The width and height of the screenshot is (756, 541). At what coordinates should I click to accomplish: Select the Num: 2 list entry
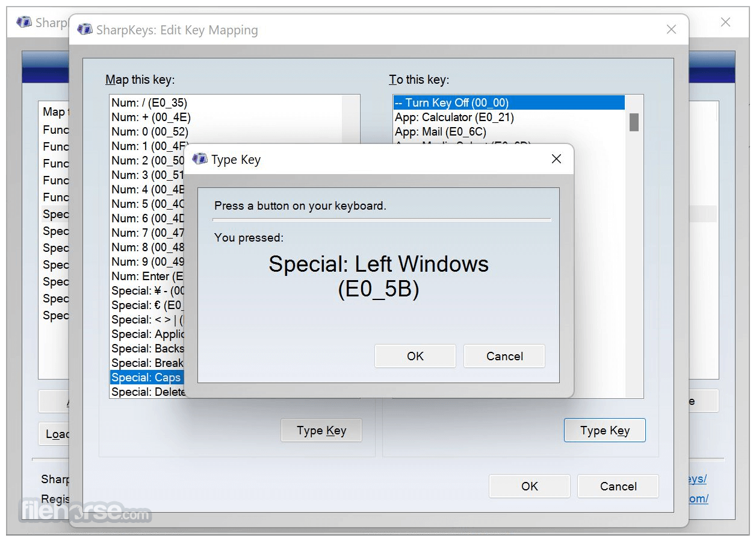pyautogui.click(x=147, y=161)
